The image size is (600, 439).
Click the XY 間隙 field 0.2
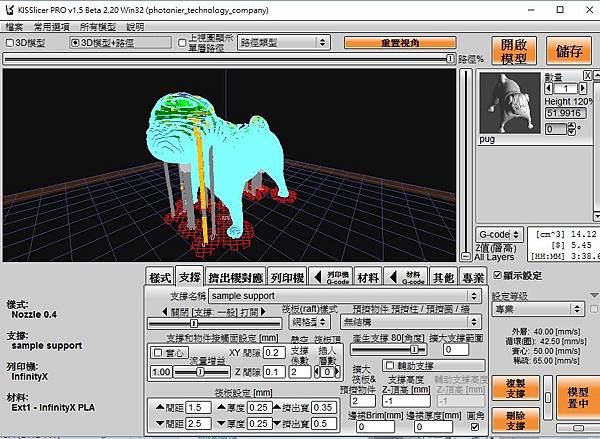(274, 353)
